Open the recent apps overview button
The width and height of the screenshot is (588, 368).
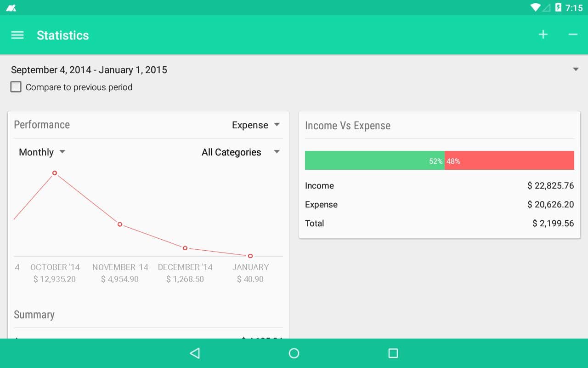393,353
